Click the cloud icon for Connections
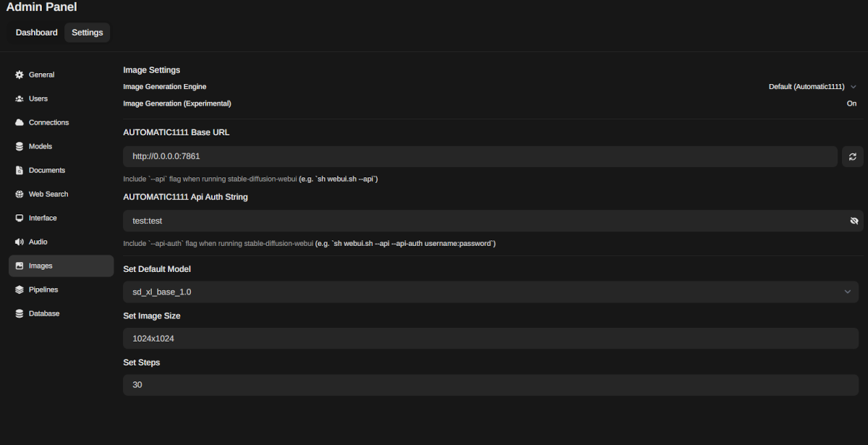868x445 pixels. pos(20,122)
